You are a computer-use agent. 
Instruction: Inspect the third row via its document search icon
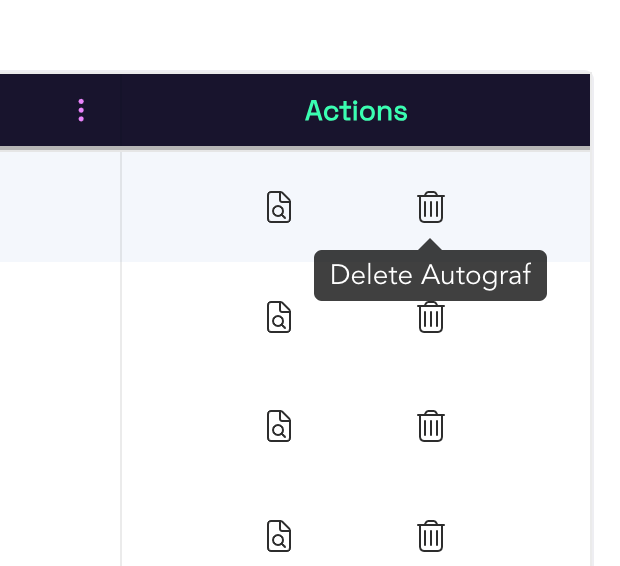(x=279, y=426)
